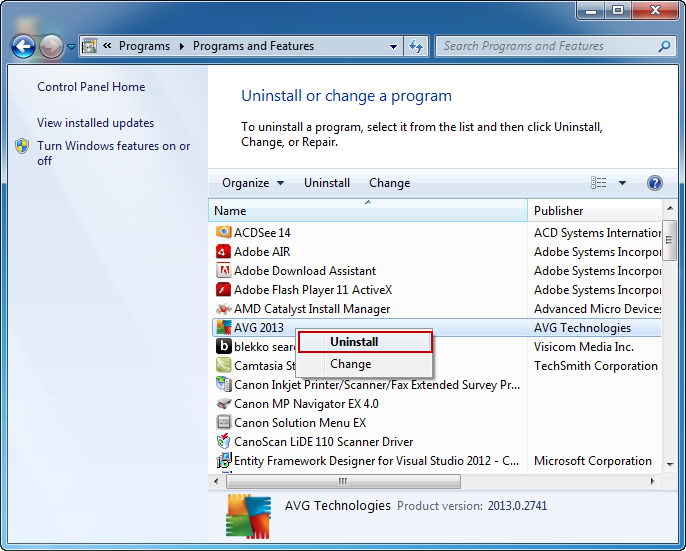
Task: Click the vertical scrollbar thumb
Action: click(669, 240)
